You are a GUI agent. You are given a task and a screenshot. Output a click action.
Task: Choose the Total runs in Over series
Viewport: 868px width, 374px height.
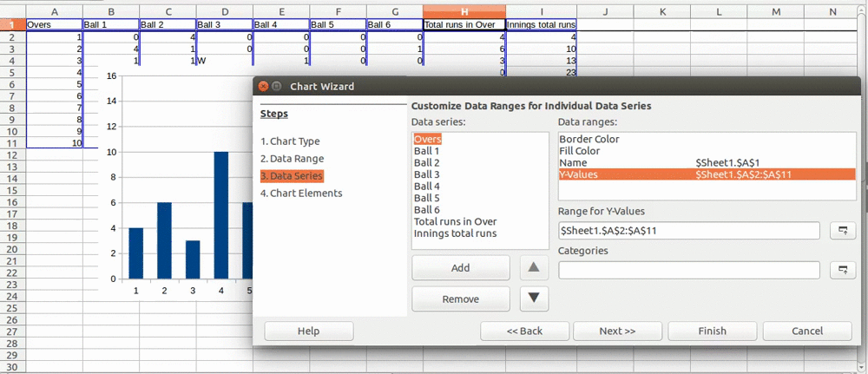455,221
